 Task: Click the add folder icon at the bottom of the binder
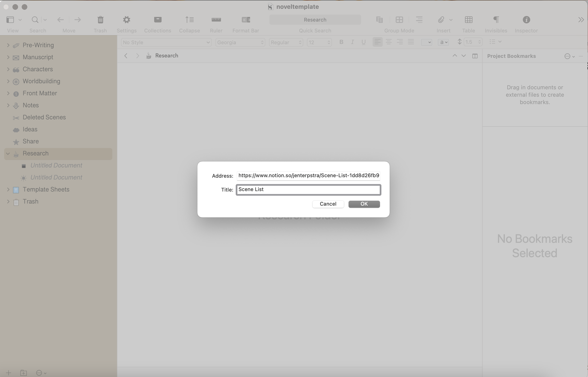[24, 373]
